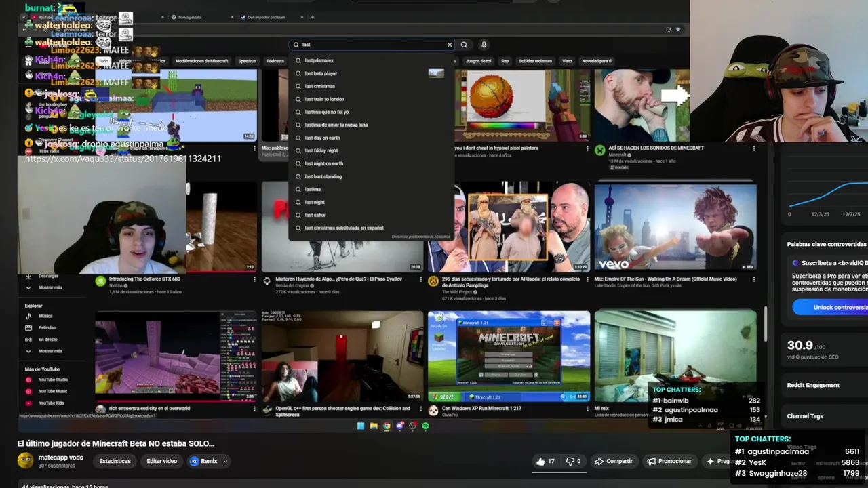Image resolution: width=868 pixels, height=488 pixels.
Task: Click the "Unlock controversial" vidIQ button
Action: click(x=831, y=307)
